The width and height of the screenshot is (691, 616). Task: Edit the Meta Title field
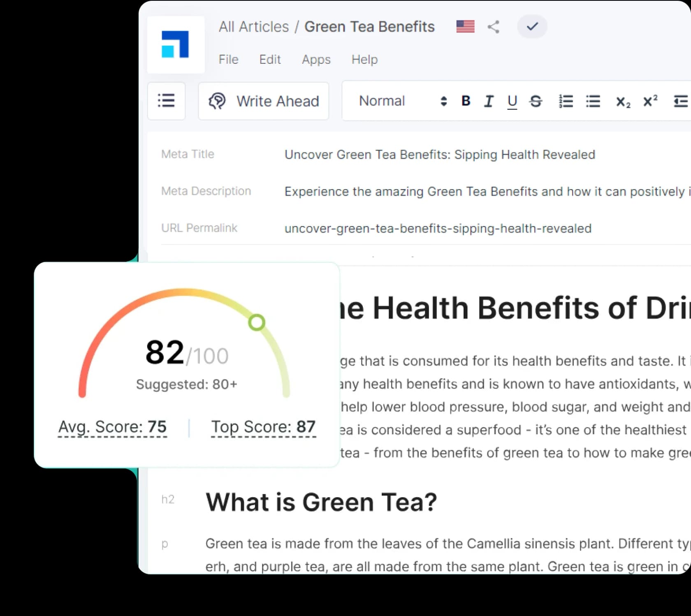440,155
